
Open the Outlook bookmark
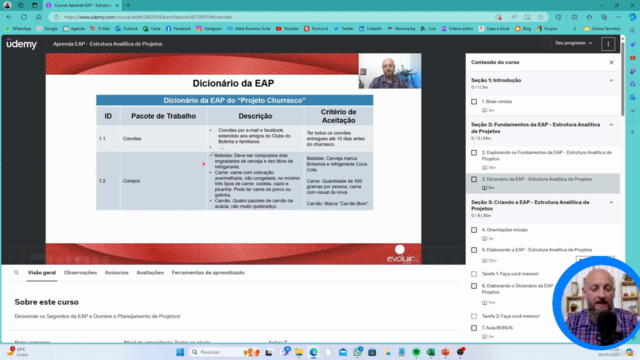pyautogui.click(x=126, y=29)
